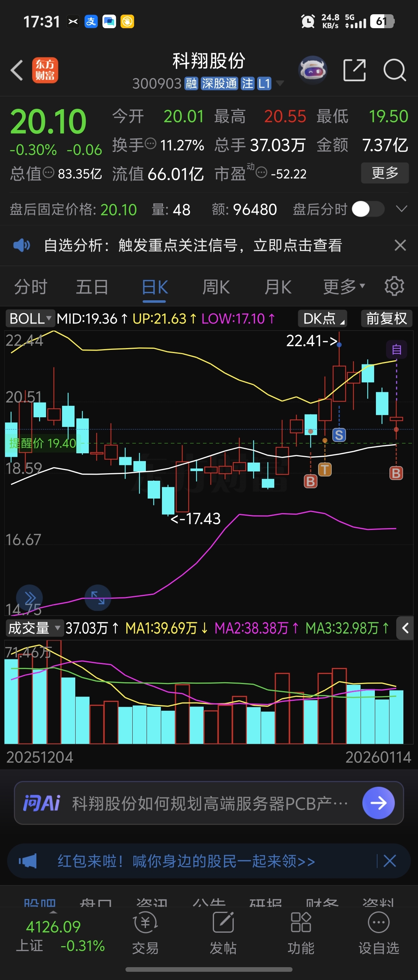Send AI question with arrow button
Screen dimensions: 418x980
pos(378,803)
